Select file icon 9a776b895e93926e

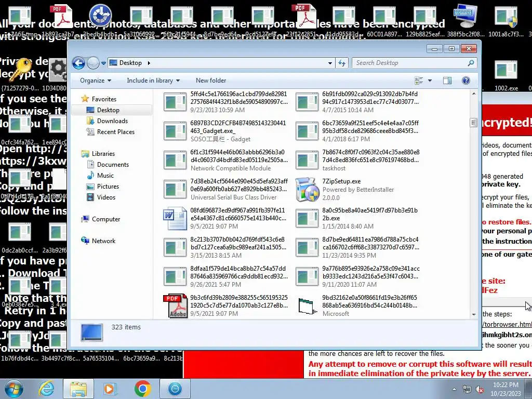point(307,276)
